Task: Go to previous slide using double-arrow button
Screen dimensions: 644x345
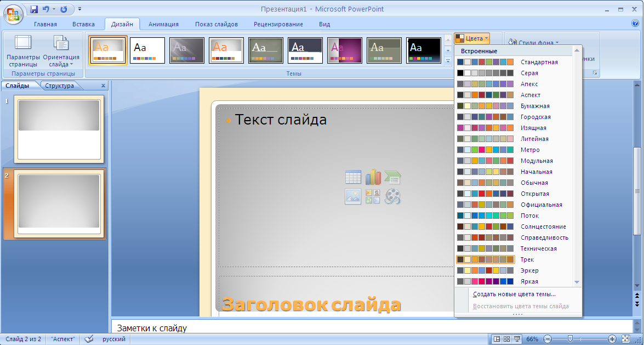Action: coord(637,296)
